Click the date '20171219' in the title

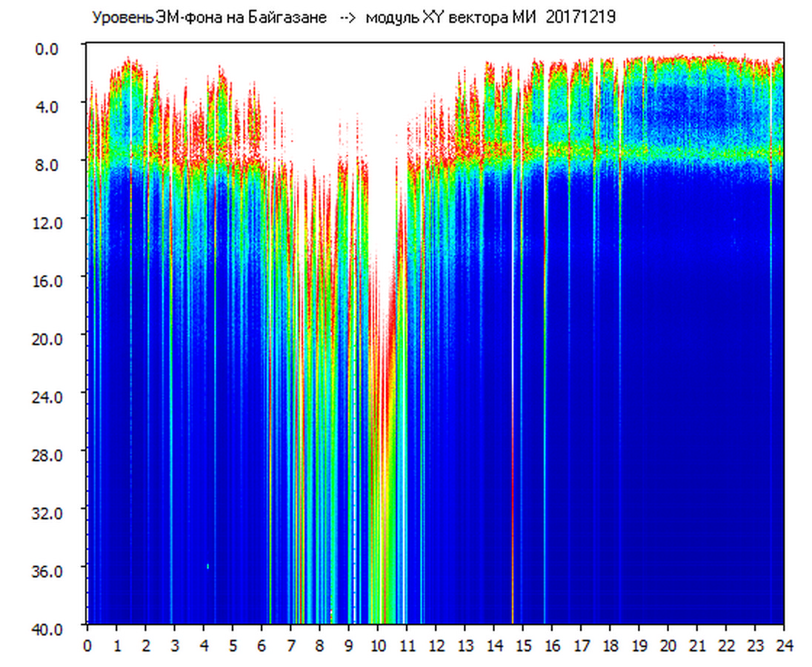pos(580,18)
